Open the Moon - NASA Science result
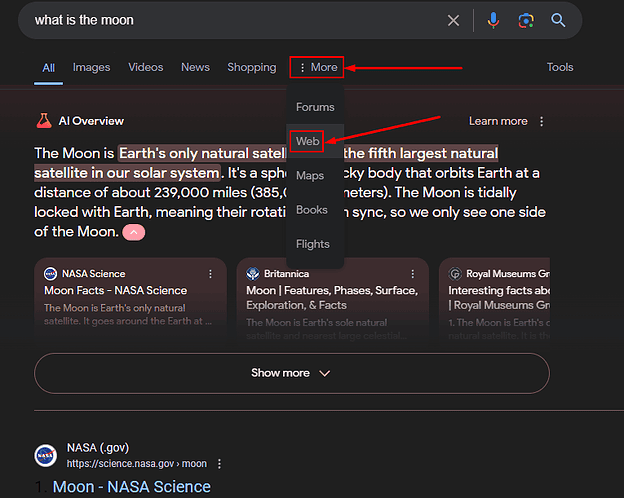The height and width of the screenshot is (498, 624). [132, 487]
